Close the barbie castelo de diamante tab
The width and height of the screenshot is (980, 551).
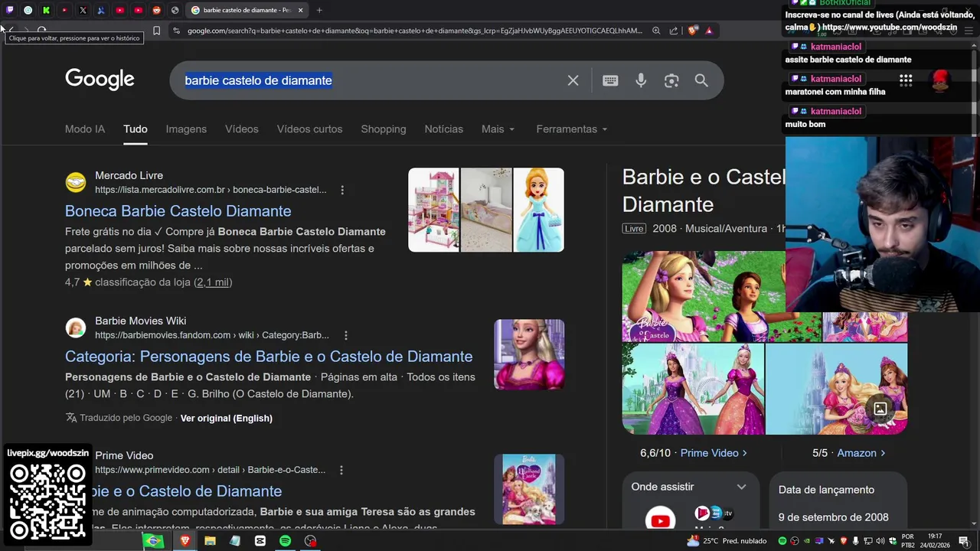(x=301, y=10)
